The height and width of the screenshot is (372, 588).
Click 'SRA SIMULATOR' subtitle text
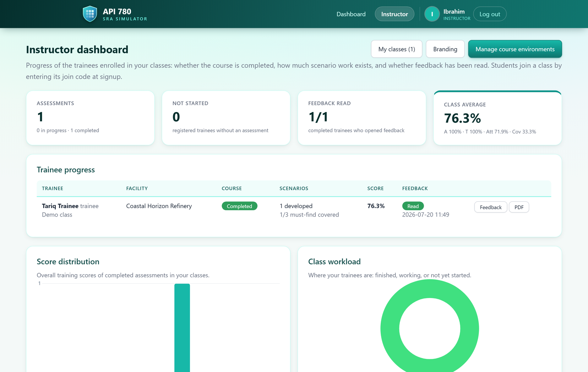click(125, 19)
